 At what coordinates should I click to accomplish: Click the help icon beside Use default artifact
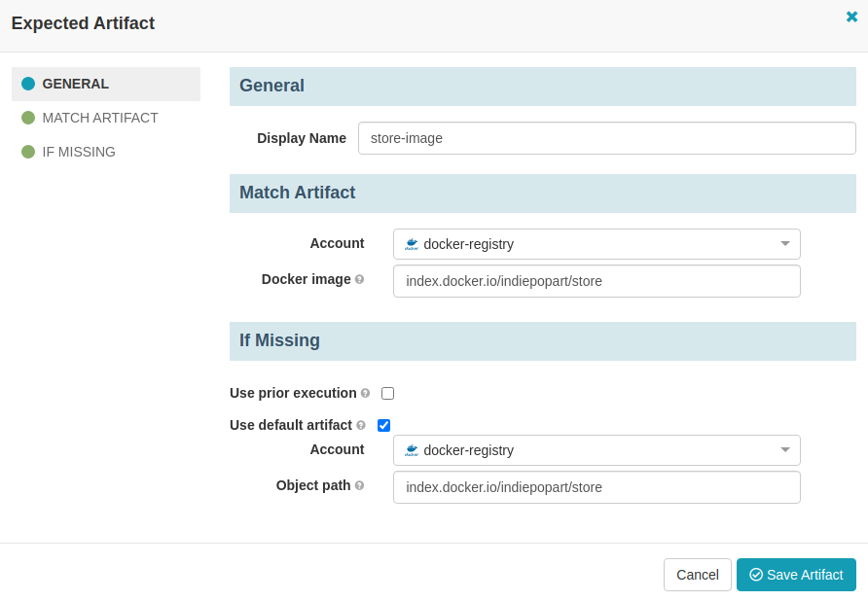[361, 426]
